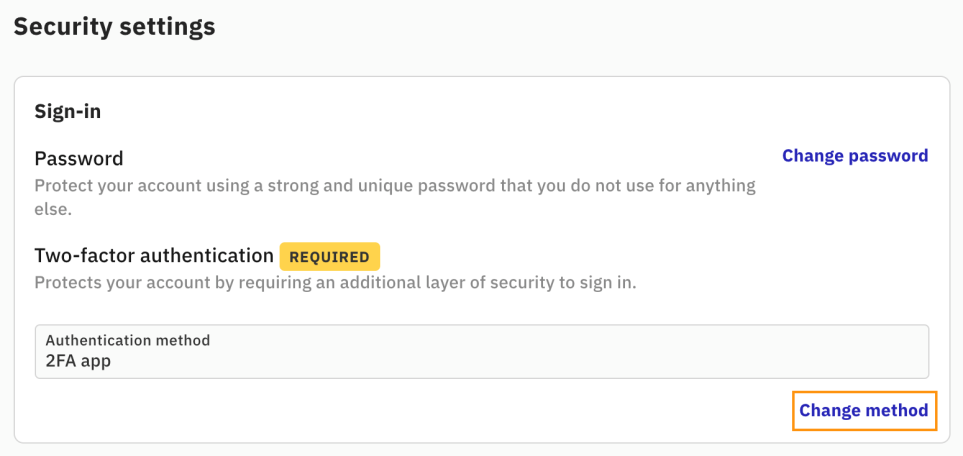963x456 pixels.
Task: Click the word 'method' in Change method
Action: click(x=896, y=410)
